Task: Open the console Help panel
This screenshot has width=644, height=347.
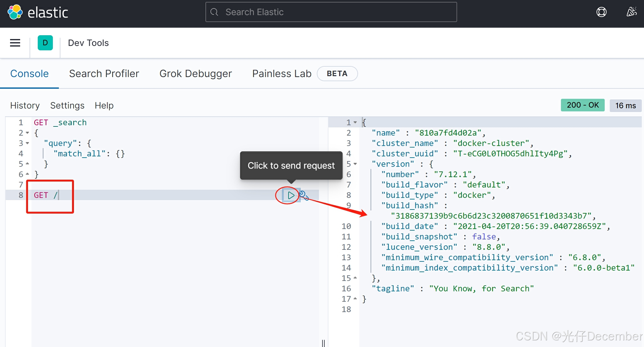Action: tap(104, 105)
